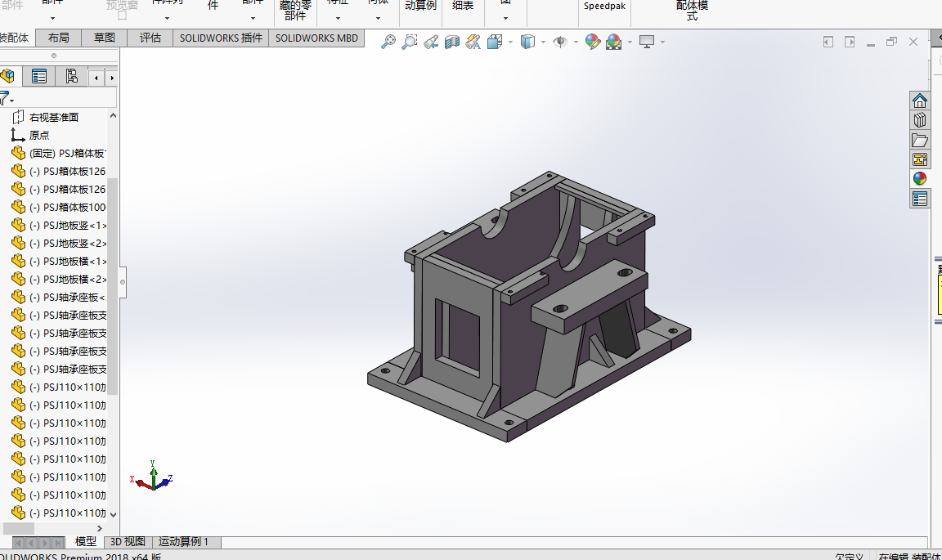Click the Dynamic Annotation Views icon

click(x=473, y=42)
